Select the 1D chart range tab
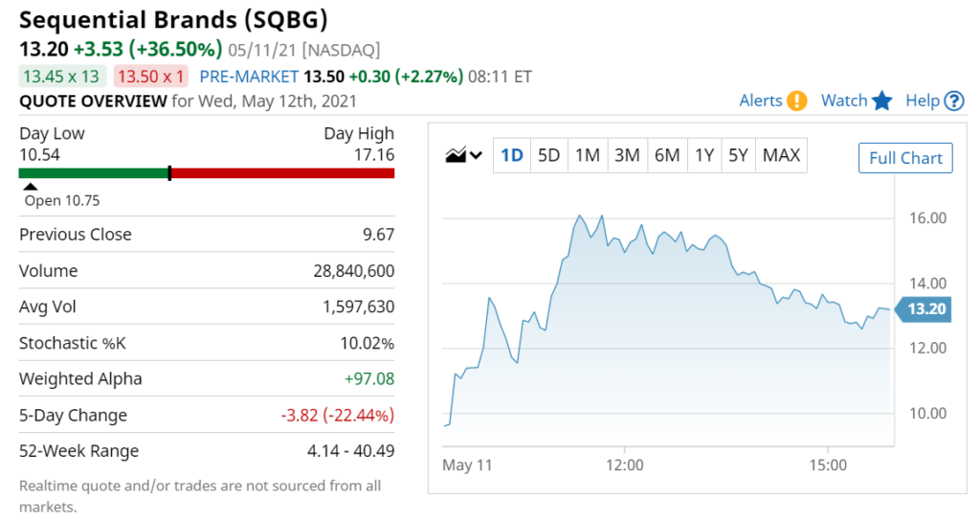The width and height of the screenshot is (980, 523). (x=512, y=155)
